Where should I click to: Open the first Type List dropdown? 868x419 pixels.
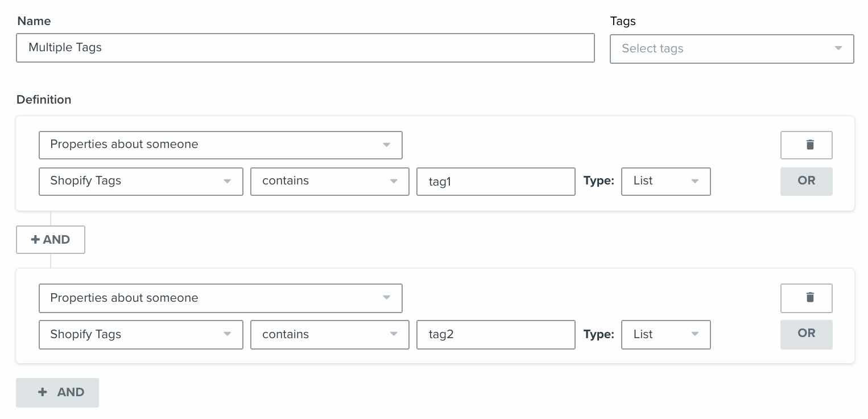pyautogui.click(x=666, y=181)
